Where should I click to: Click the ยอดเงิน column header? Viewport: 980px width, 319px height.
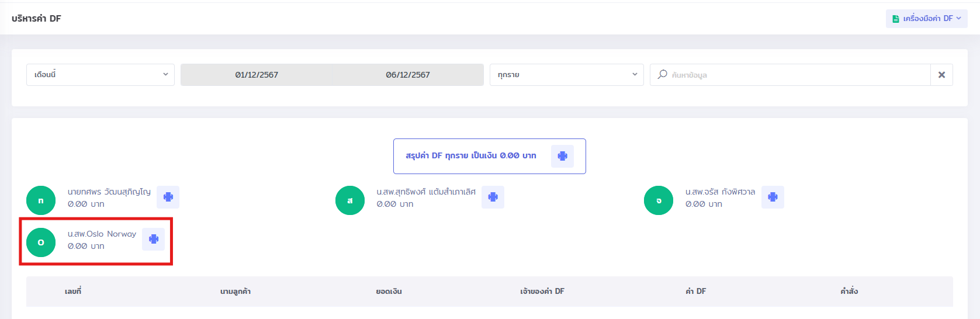(389, 292)
